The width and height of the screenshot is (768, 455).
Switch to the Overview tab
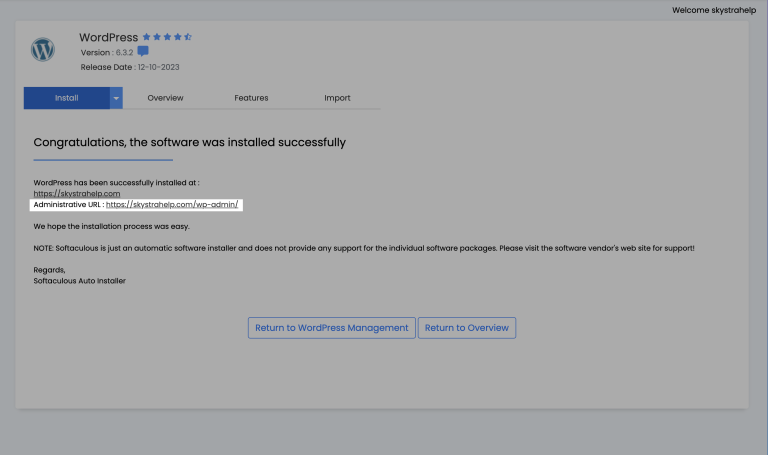tap(165, 98)
